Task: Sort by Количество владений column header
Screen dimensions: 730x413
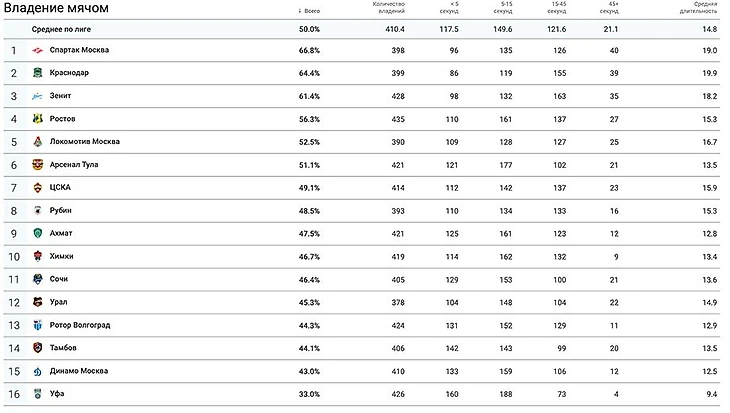Action: (389, 7)
